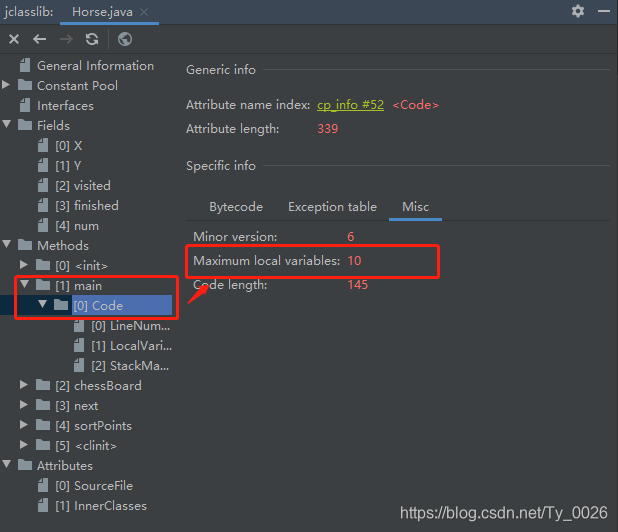
Task: Click the SourceFile file icon
Action: 43,485
